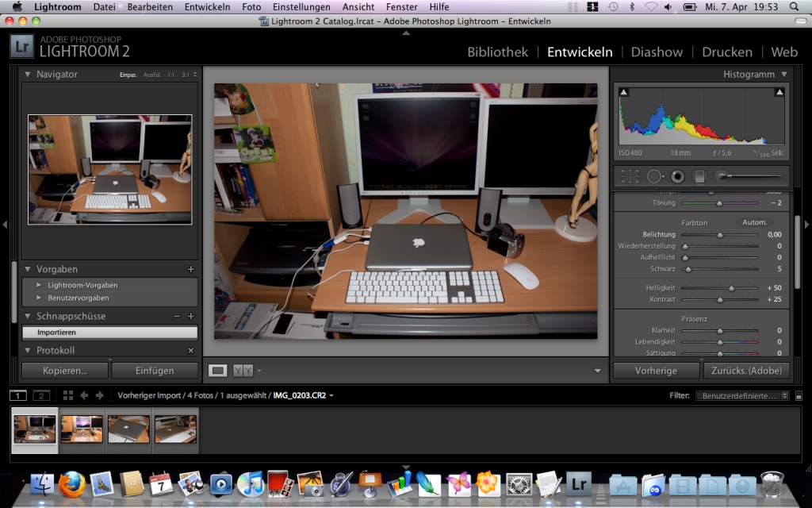Screen dimensions: 812x508
Task: Remove selected snapshot with minus icon
Action: click(x=177, y=316)
